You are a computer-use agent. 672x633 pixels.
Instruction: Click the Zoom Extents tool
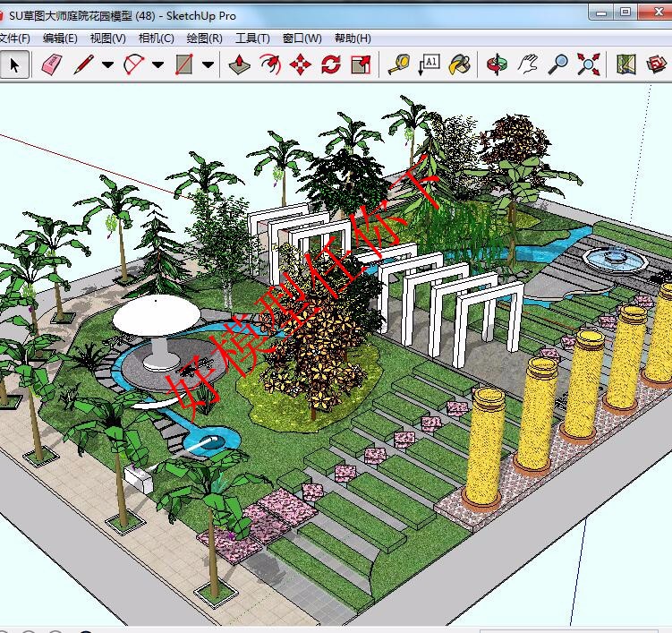(588, 64)
